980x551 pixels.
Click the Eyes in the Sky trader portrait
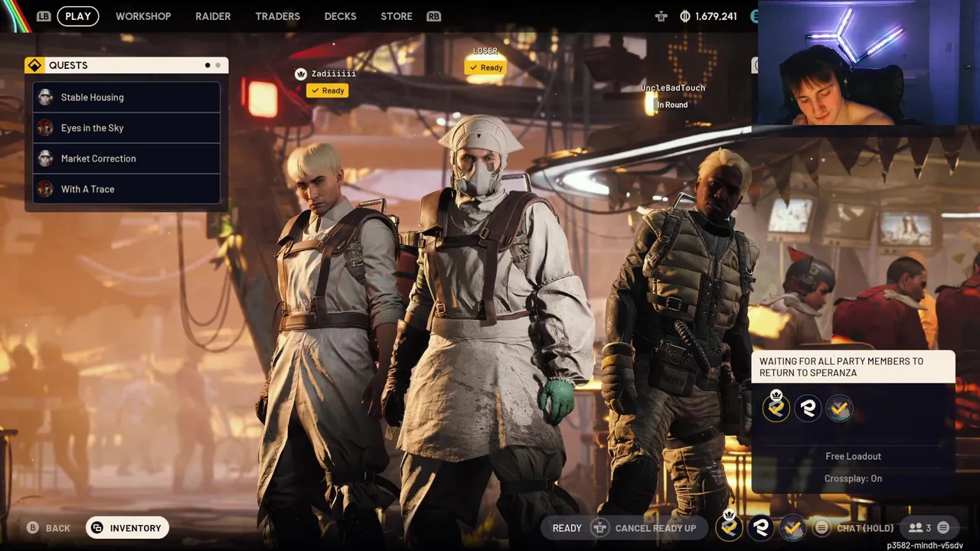(45, 128)
